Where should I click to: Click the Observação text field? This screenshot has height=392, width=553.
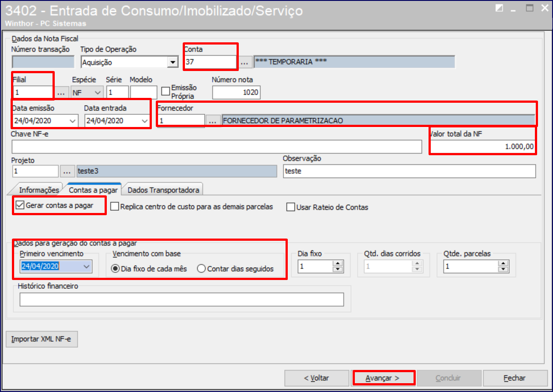point(409,171)
